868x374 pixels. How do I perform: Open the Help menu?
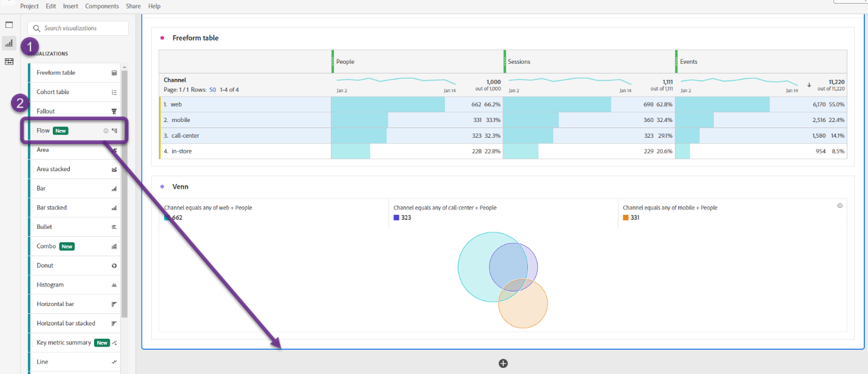pyautogui.click(x=154, y=6)
